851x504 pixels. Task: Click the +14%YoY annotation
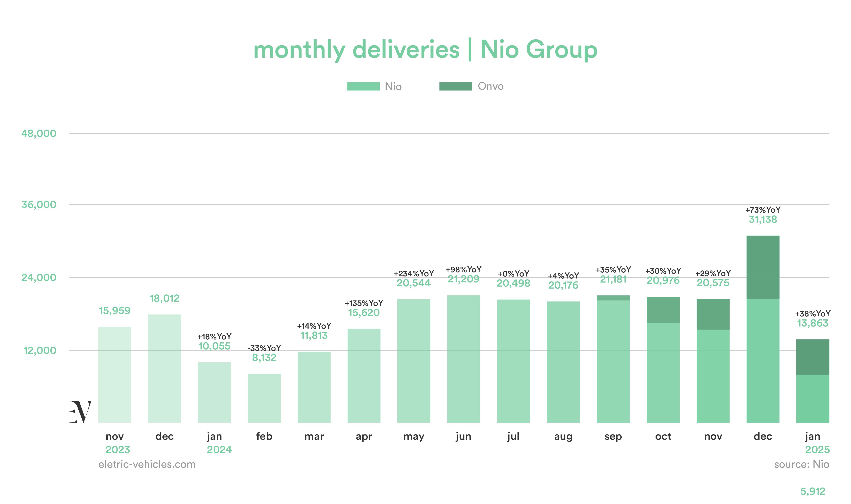tap(314, 326)
